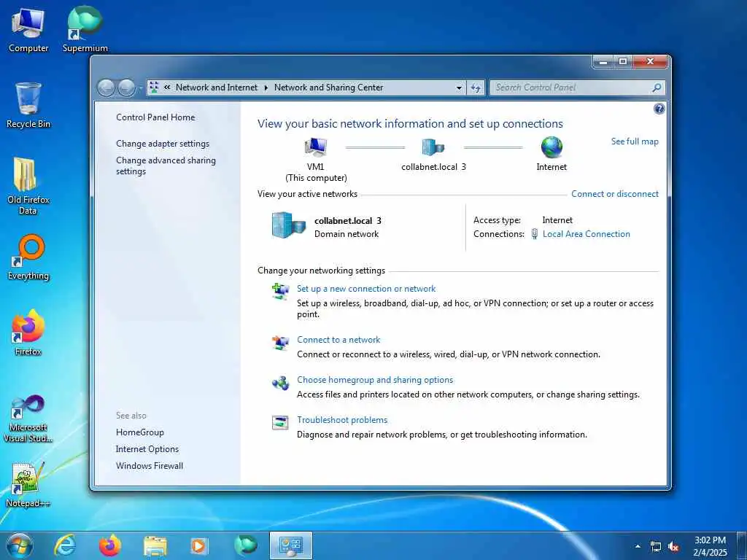Click the Forward navigation arrow button
The width and height of the screenshot is (747, 560).
coord(126,87)
